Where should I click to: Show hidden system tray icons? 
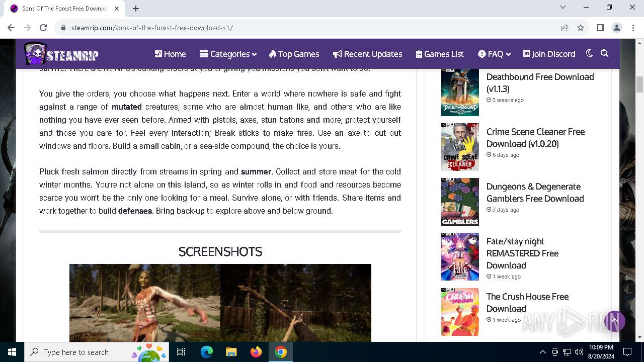[542, 352]
